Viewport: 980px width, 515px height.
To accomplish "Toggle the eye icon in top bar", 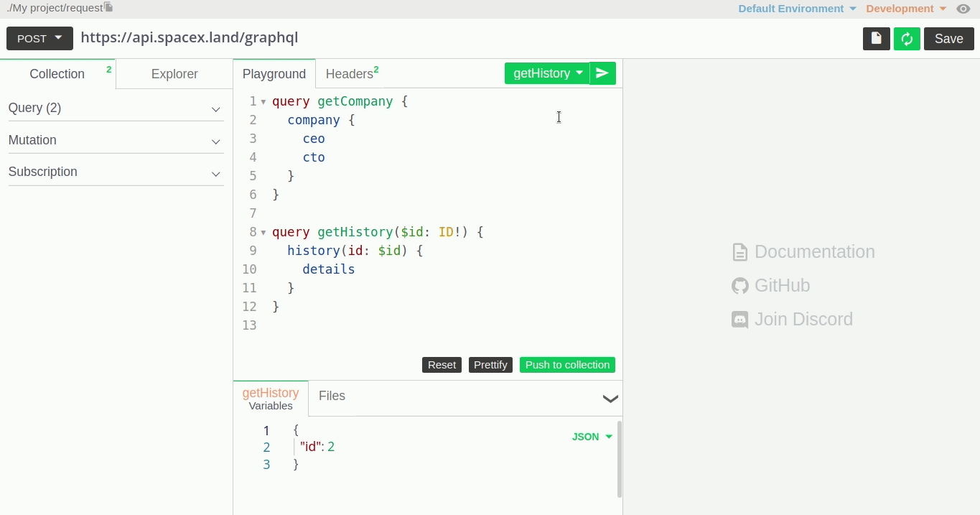I will (963, 9).
